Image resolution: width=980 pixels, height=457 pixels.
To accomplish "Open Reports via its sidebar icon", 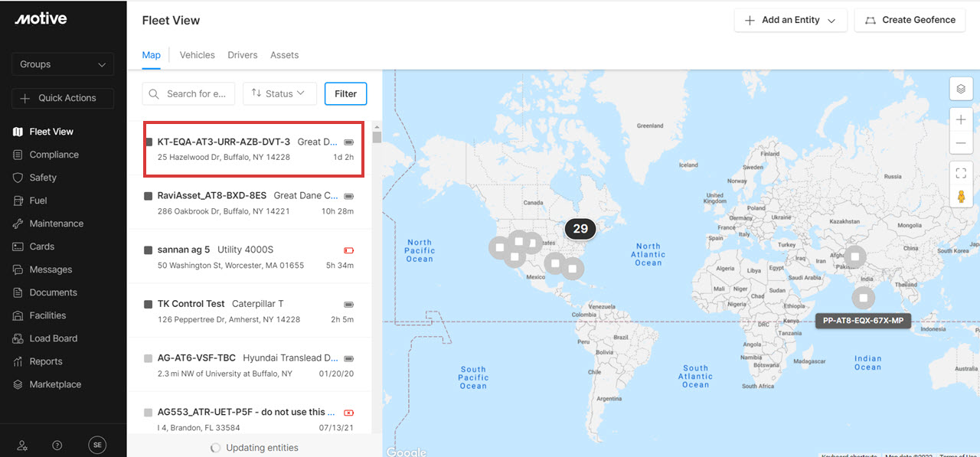I will [x=18, y=361].
